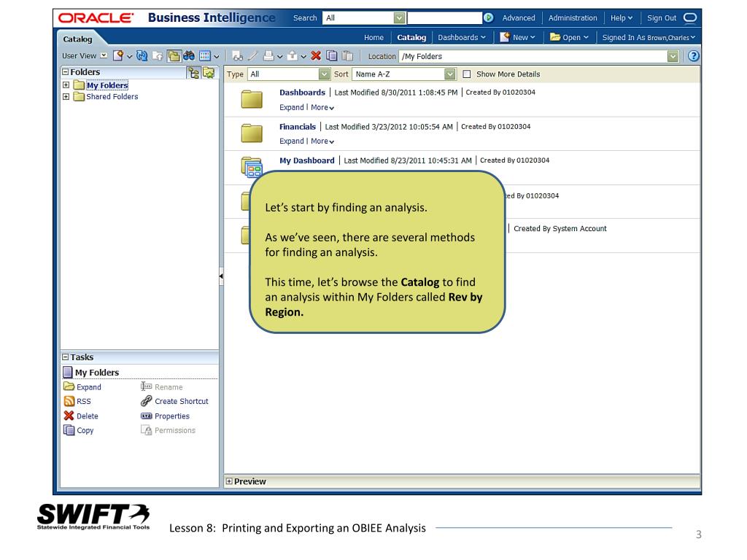This screenshot has width=747, height=560.
Task: Click the Delete task red X icon
Action: pos(69,416)
